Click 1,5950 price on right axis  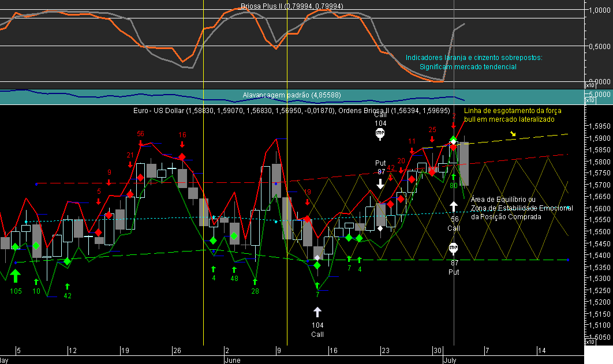point(600,126)
